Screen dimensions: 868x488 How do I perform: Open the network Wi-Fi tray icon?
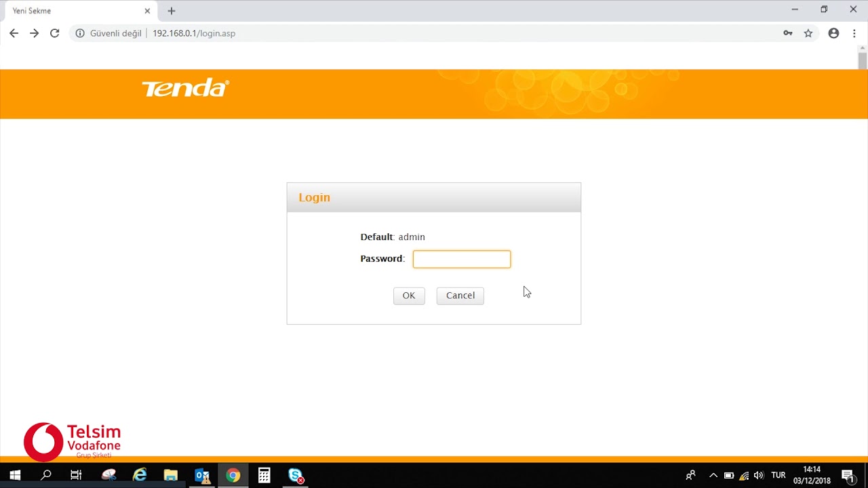click(x=744, y=476)
